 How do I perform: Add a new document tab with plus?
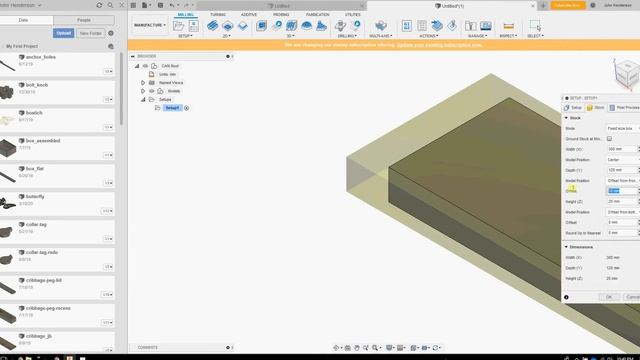543,6
